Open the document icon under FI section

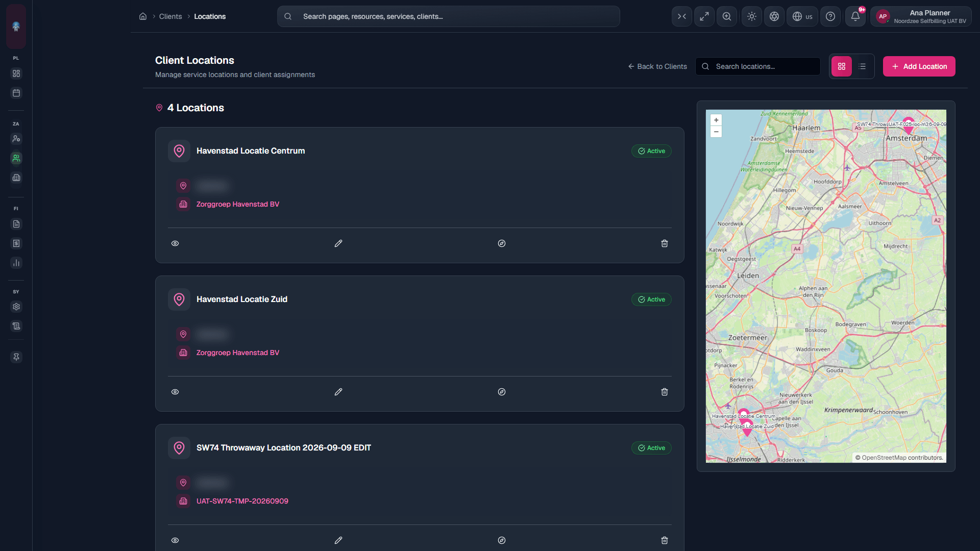pyautogui.click(x=16, y=224)
